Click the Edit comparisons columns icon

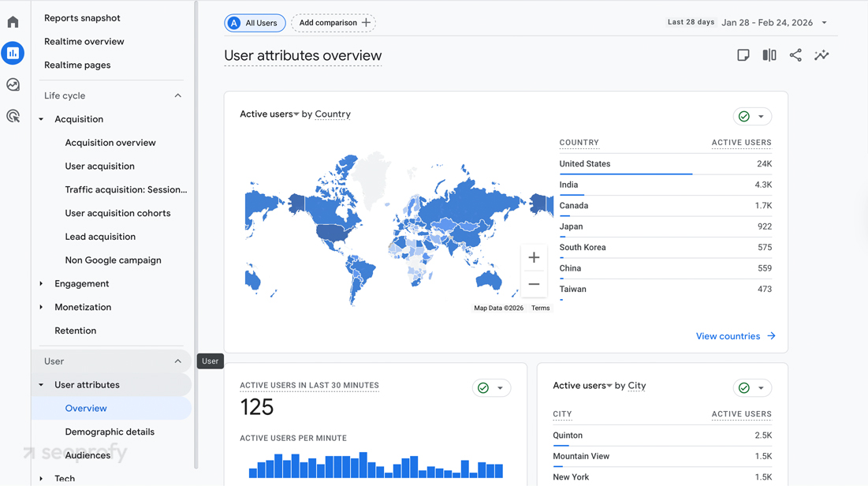769,55
